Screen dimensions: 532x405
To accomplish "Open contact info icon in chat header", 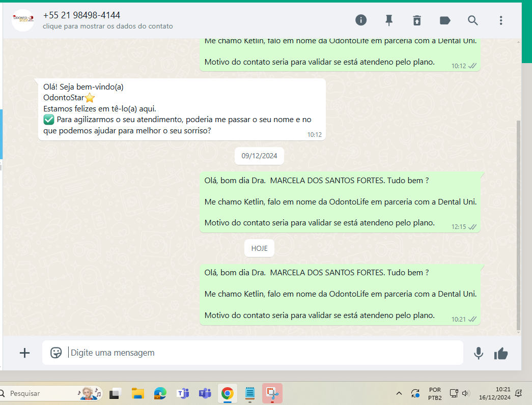I will click(x=360, y=20).
